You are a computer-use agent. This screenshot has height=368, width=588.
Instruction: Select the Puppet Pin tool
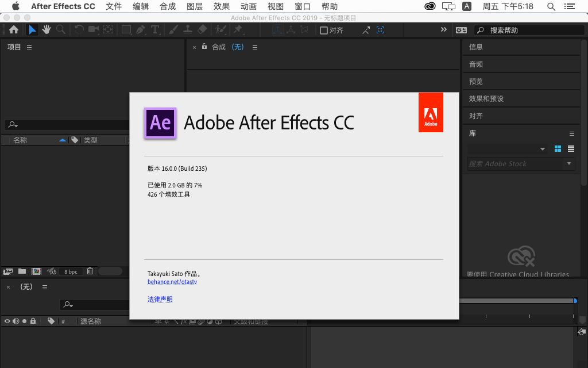[x=238, y=30]
